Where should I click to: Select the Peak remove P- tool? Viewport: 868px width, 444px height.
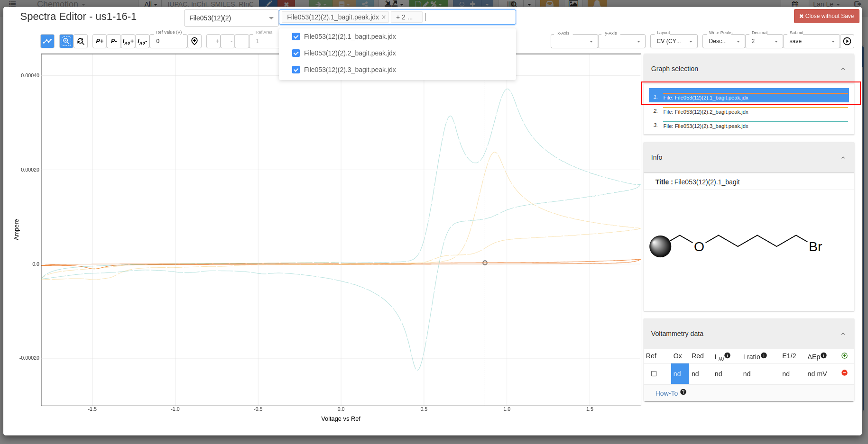coord(113,41)
